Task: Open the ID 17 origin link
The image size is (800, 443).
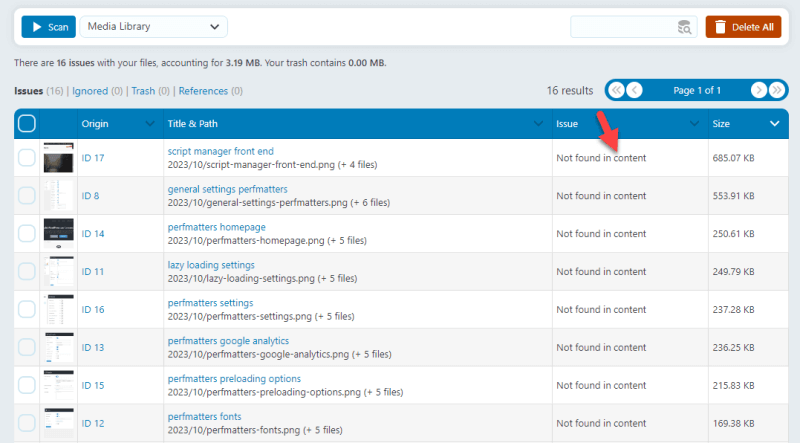Action: (93, 158)
